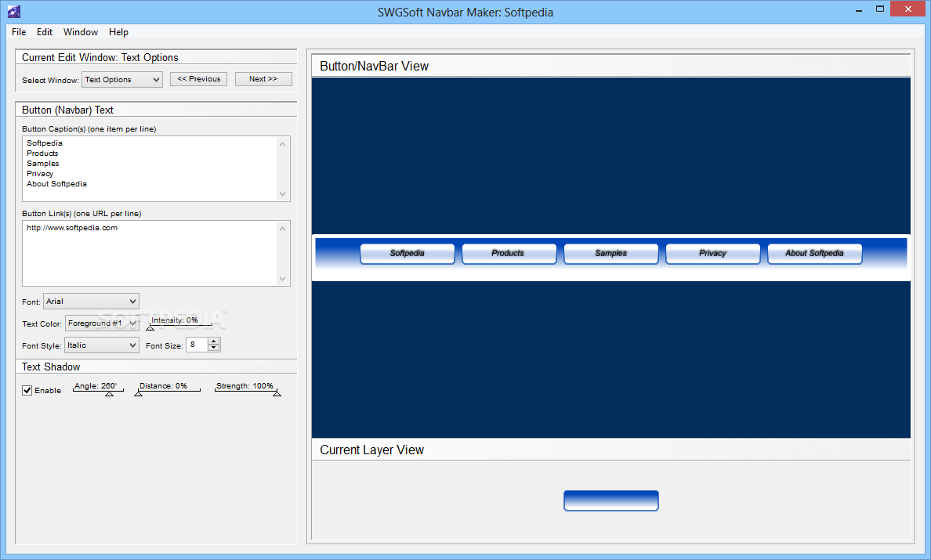Expand the Select Window dropdown
The image size is (931, 560).
pos(122,79)
